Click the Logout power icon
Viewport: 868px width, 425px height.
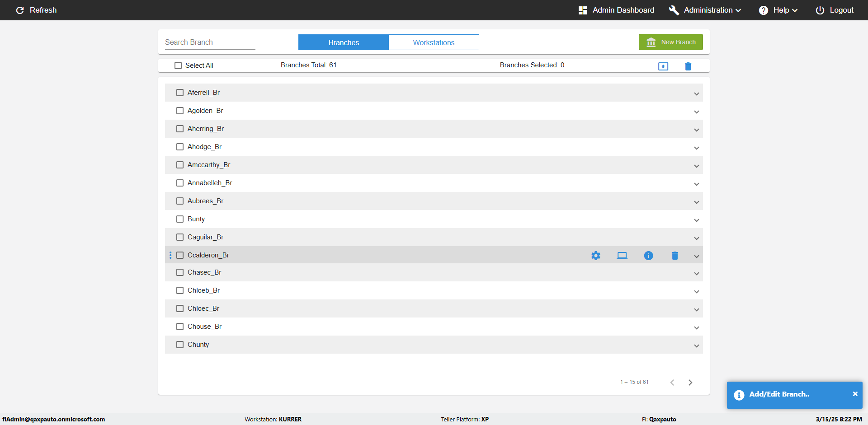point(820,10)
